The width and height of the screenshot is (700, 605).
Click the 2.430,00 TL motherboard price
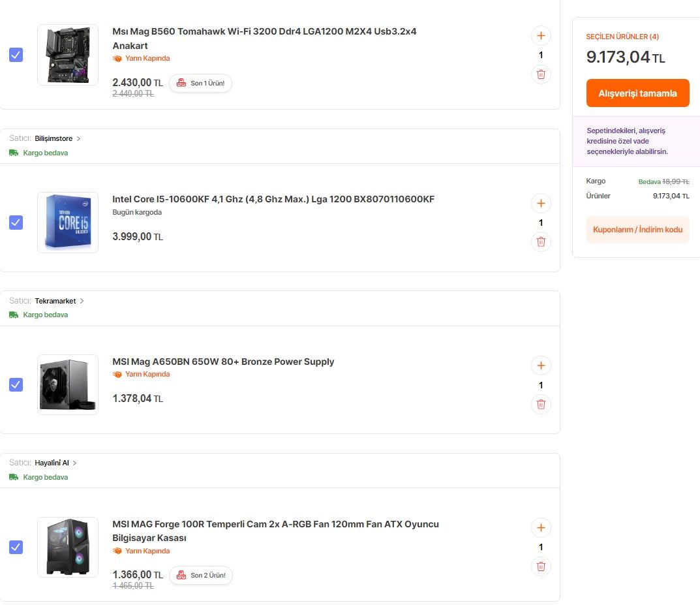pyautogui.click(x=138, y=83)
